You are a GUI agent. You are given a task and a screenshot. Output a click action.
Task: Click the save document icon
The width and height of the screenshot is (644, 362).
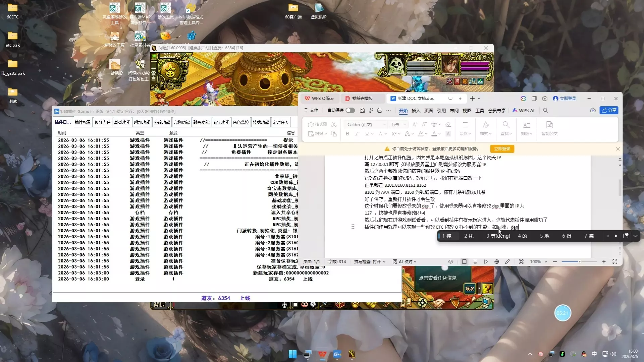(362, 110)
